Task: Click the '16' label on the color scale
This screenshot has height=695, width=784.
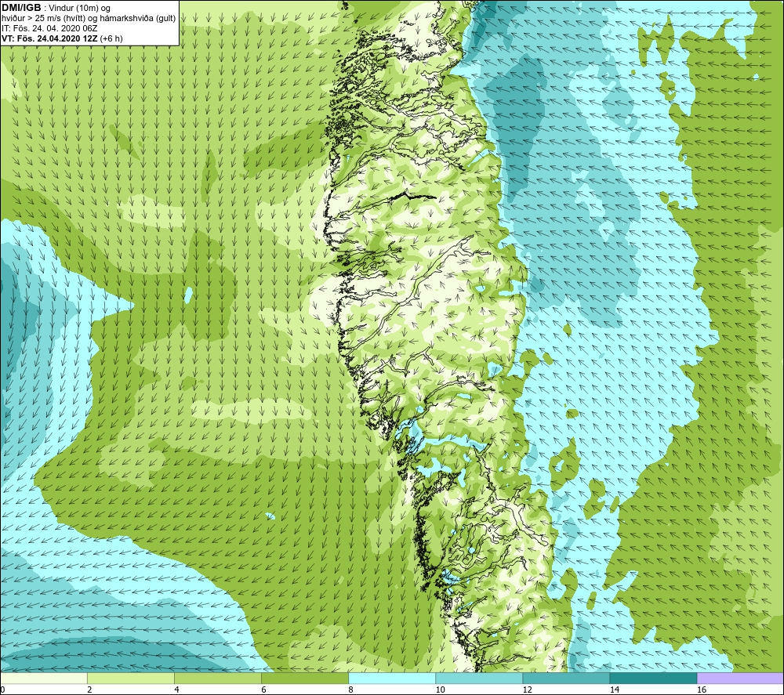Action: (x=702, y=690)
